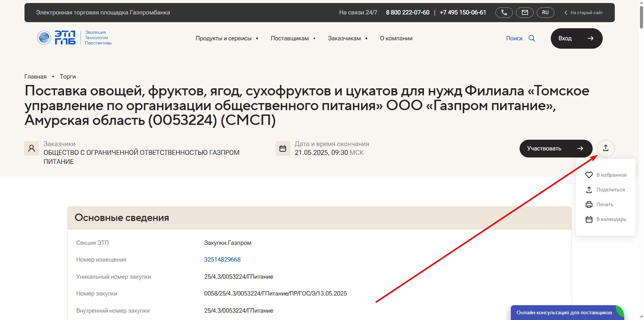Click the value Закупки.Газпром
Image resolution: width=644 pixels, height=320 pixels.
pos(228,243)
